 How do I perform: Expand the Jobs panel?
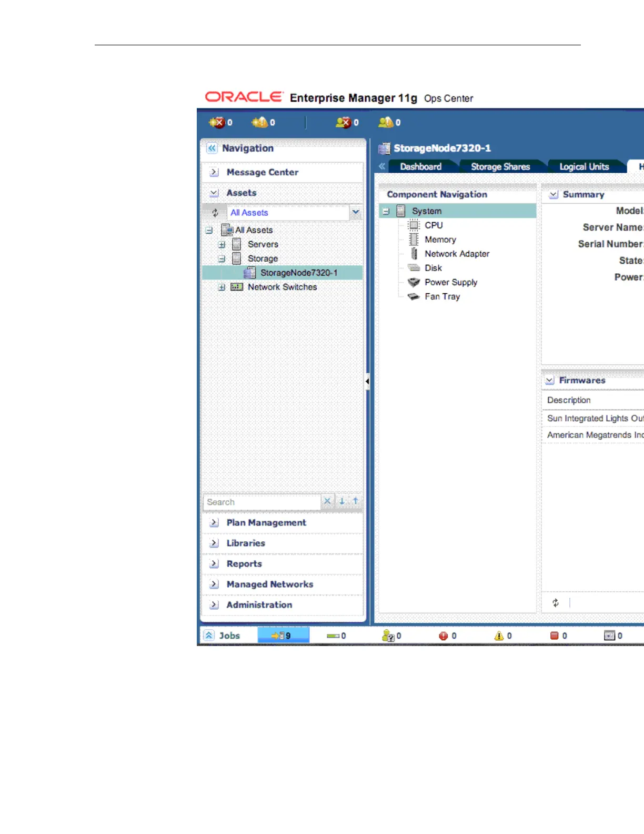209,636
